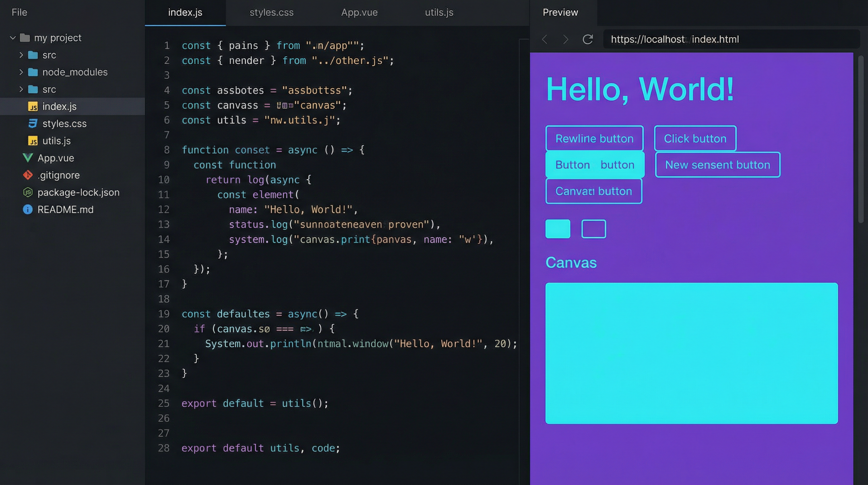The image size is (868, 485).
Task: Select the JS icon next to index.js
Action: click(32, 107)
